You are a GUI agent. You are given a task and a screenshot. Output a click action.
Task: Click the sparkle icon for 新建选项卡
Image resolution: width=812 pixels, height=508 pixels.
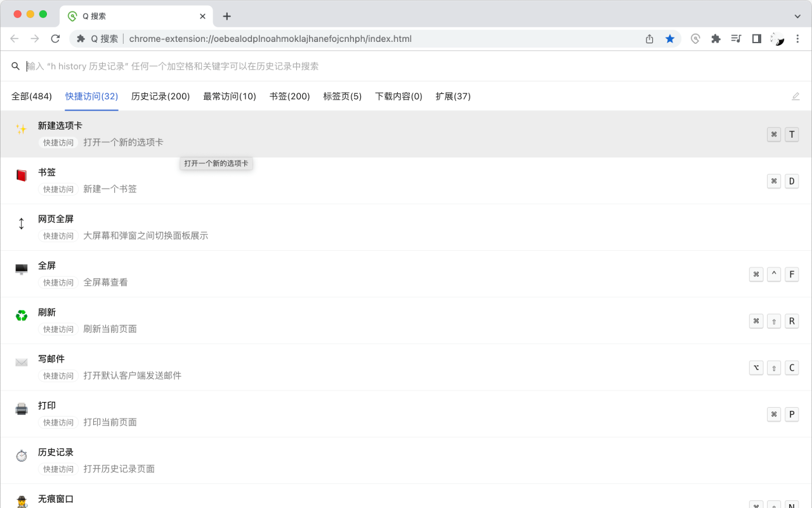22,129
